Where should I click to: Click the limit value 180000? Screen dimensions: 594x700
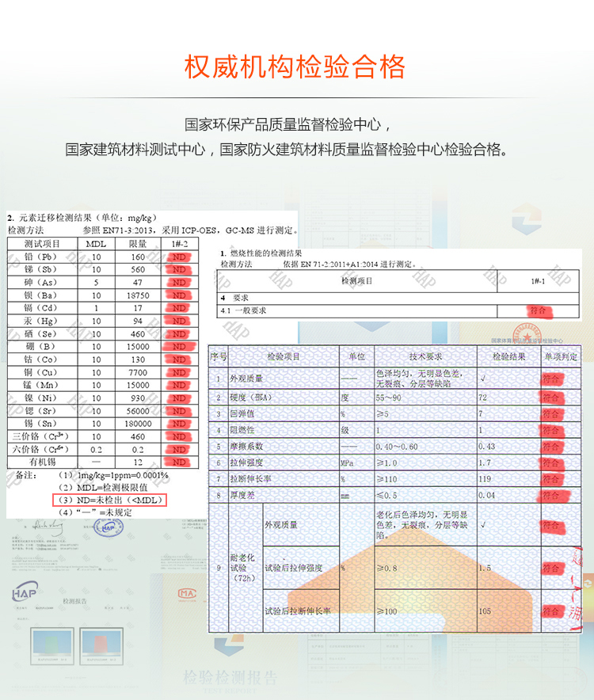pos(138,424)
